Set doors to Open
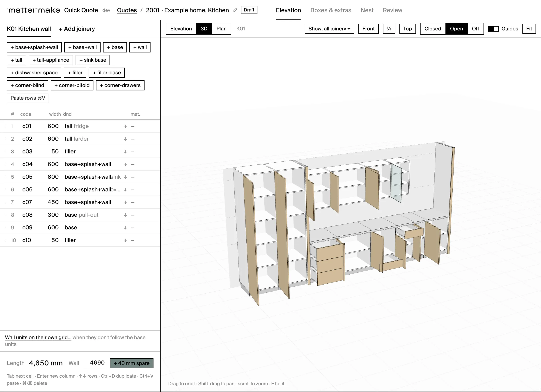541x392 pixels. click(456, 29)
